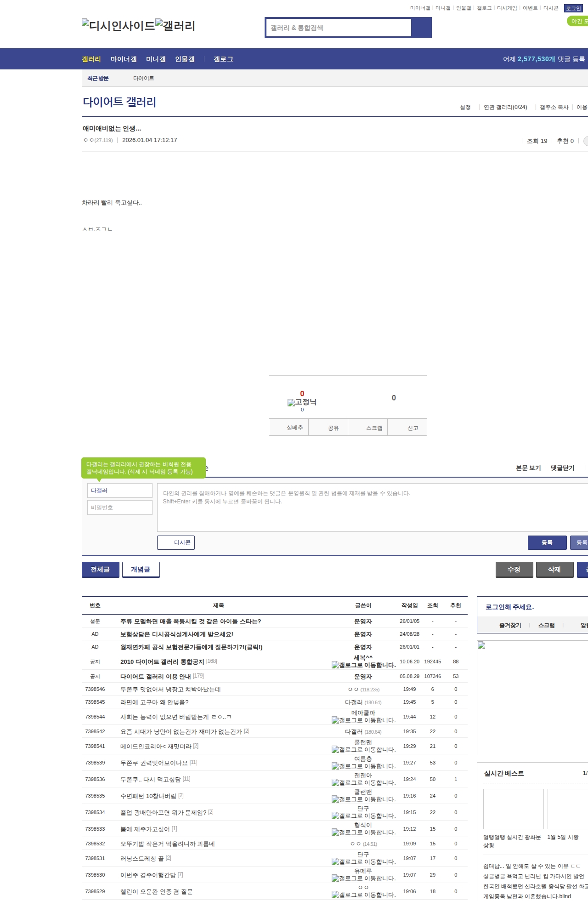The width and height of the screenshot is (588, 901).
Task: Click the 작성일 column header
Action: click(x=410, y=605)
